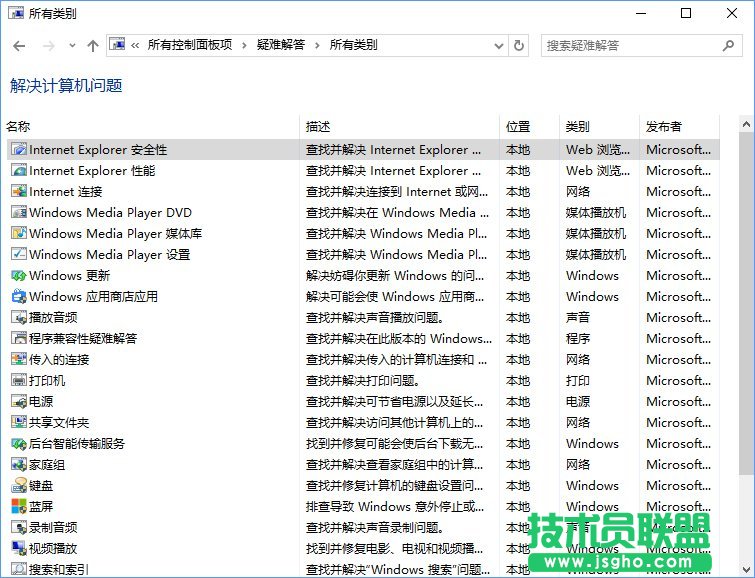Click the 录制音频 icon
This screenshot has height=578, width=755.
[x=19, y=527]
